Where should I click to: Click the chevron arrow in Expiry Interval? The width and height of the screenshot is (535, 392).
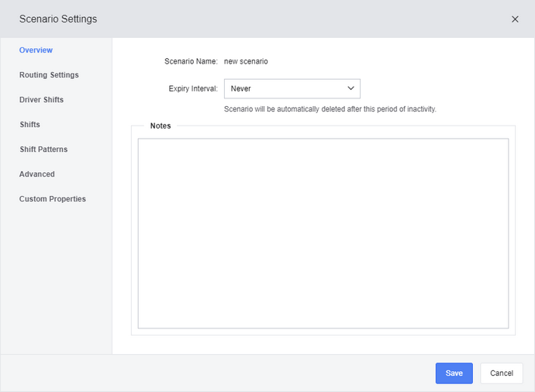coord(350,88)
